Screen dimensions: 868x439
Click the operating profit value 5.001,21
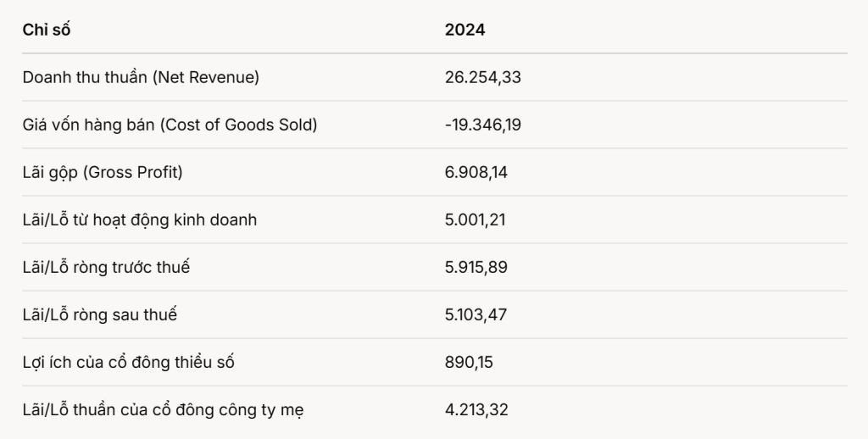tap(475, 220)
